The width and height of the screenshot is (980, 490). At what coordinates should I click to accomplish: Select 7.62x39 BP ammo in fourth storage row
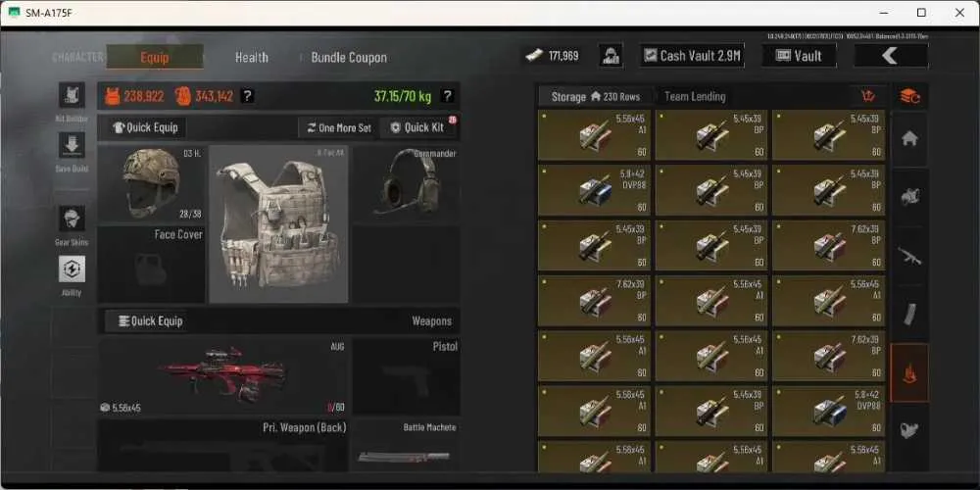594,301
